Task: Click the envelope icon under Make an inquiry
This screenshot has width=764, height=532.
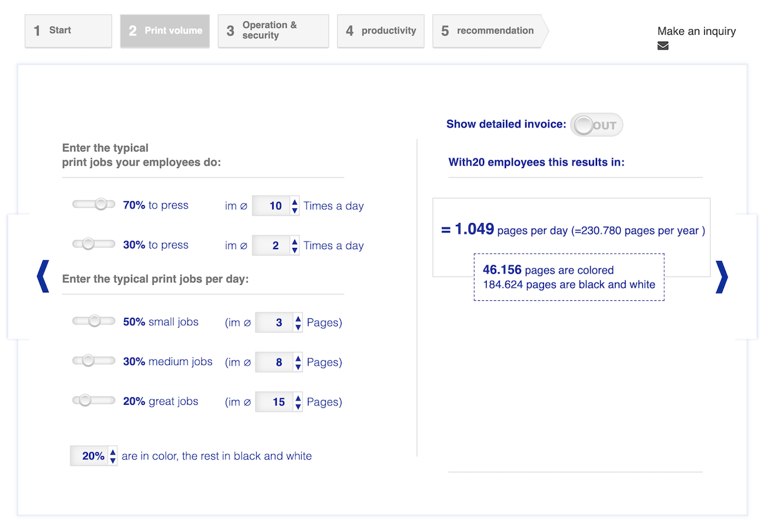Action: (x=662, y=45)
